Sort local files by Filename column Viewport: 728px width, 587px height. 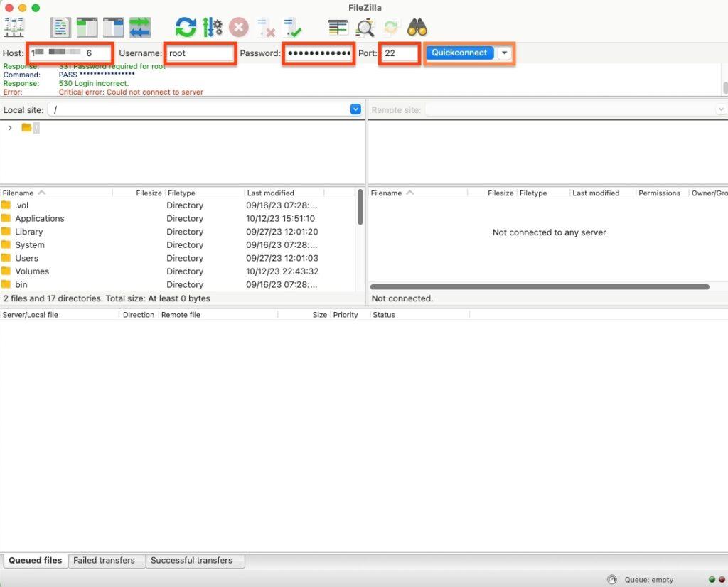click(x=55, y=193)
